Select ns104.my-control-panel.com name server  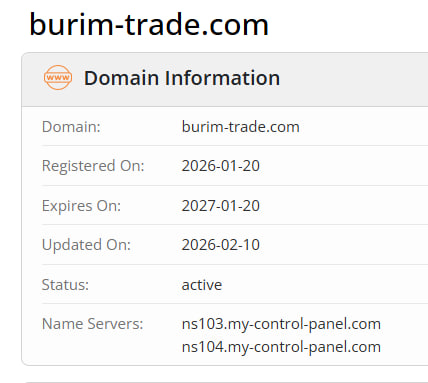click(281, 347)
